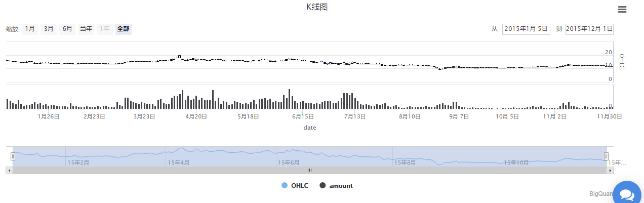Screen dimensions: 644x203
Task: Click the navigator right scroll arrow
Action: point(611,171)
